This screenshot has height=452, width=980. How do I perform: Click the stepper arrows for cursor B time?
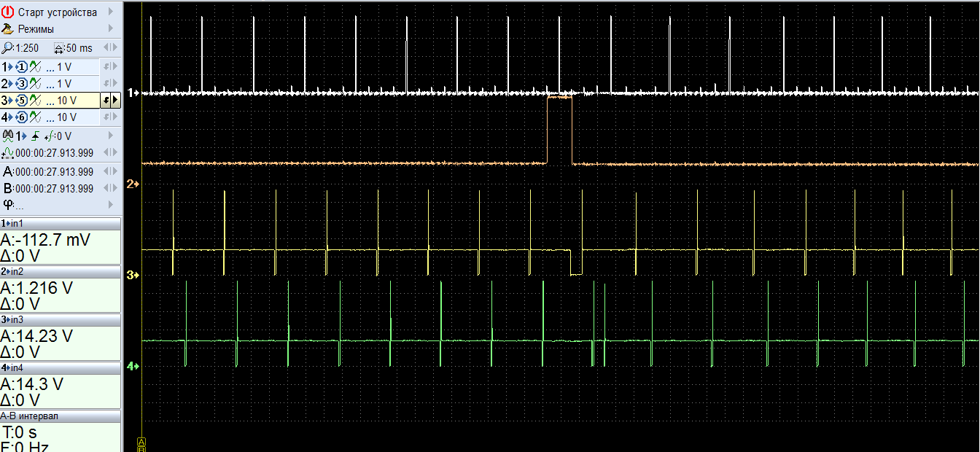coord(111,188)
